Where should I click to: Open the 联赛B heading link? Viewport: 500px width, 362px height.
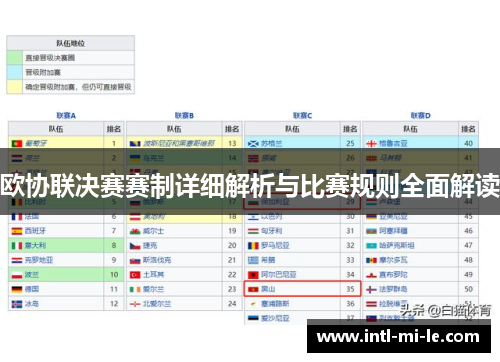point(184,116)
